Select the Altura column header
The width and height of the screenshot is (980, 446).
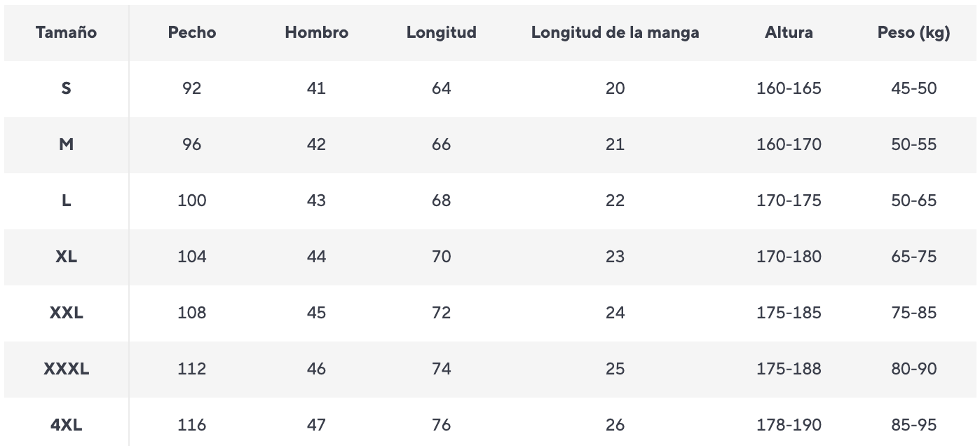[x=789, y=32]
